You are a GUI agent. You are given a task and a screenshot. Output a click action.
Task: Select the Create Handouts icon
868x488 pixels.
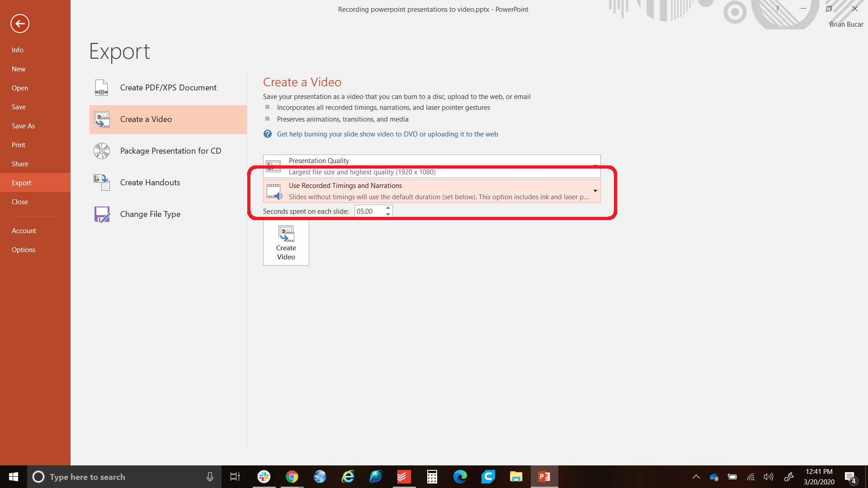click(x=101, y=182)
